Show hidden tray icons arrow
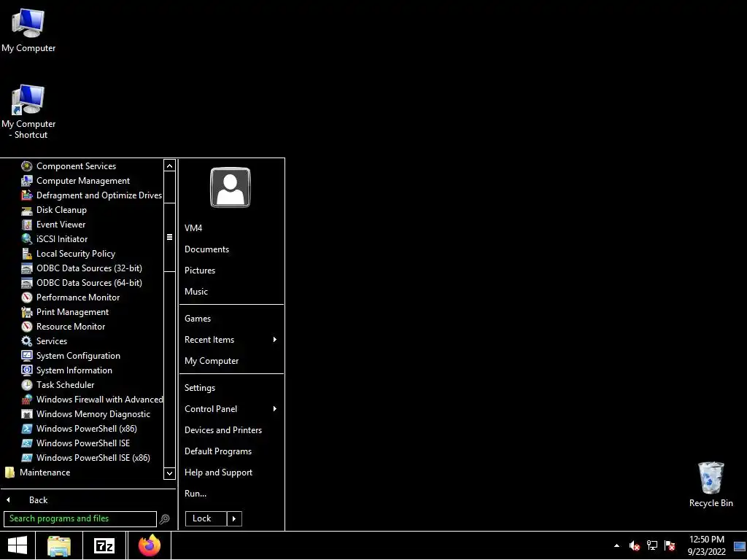This screenshot has height=560, width=747. tap(617, 545)
